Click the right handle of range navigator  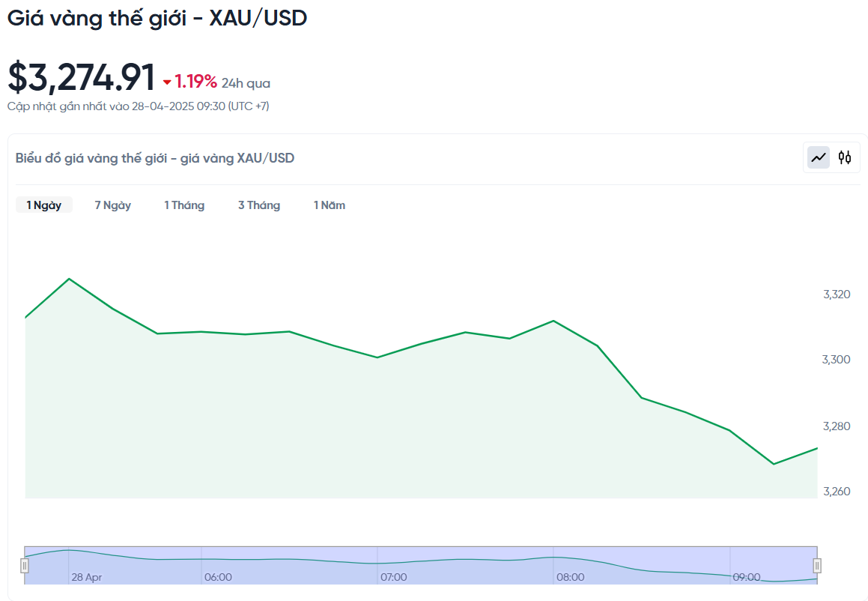[x=817, y=565]
